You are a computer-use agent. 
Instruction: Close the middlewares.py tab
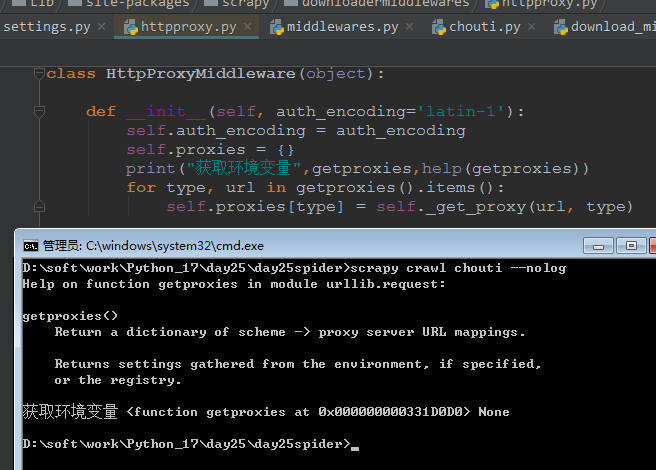[x=410, y=27]
